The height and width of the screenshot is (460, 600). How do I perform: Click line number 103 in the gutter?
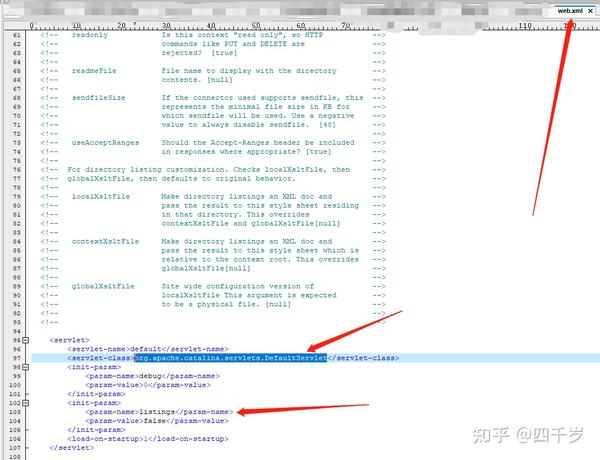[15, 412]
